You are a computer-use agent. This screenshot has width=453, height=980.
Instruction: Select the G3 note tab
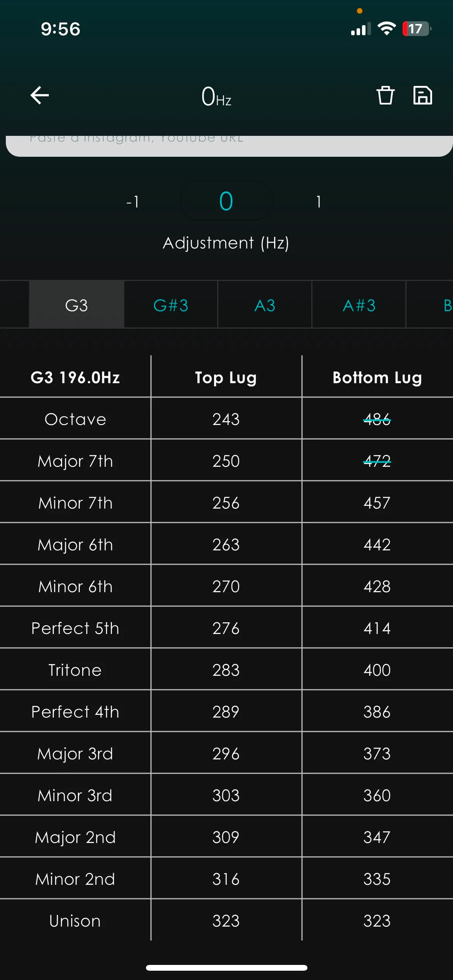click(x=77, y=305)
